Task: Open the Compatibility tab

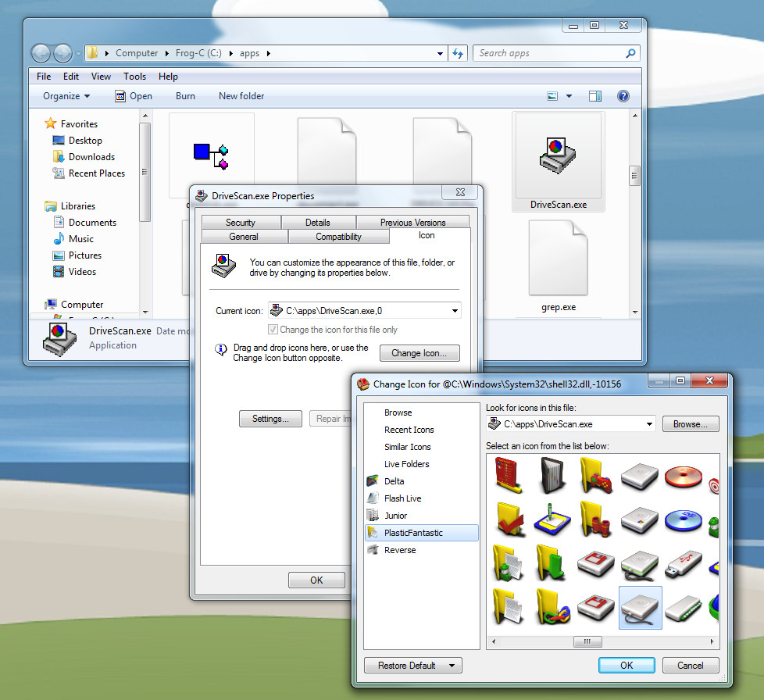Action: [x=338, y=237]
